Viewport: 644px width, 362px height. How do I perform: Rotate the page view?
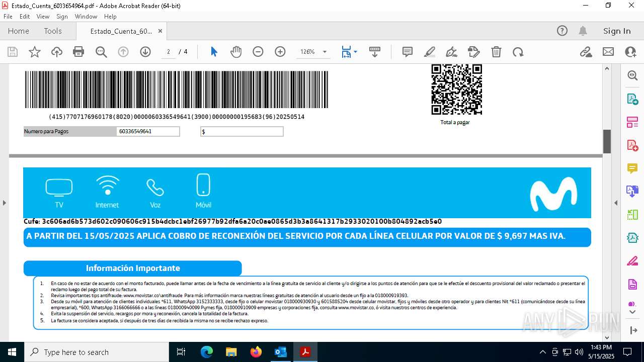(518, 52)
